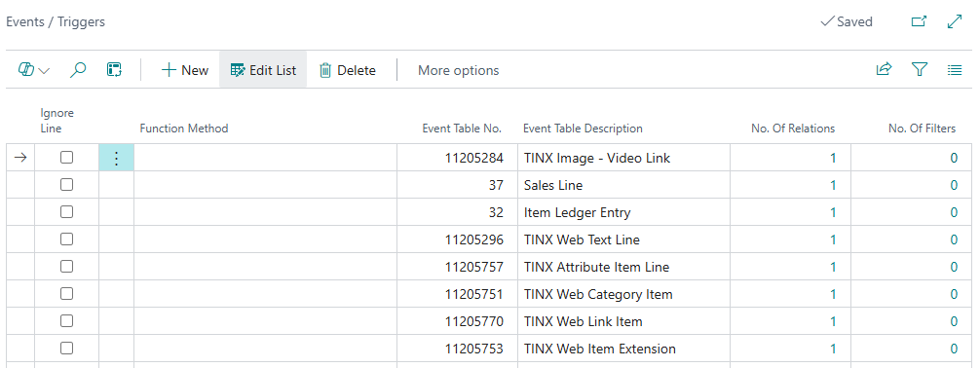The height and width of the screenshot is (368, 980).
Task: Check Ignore Line for TINX Attribute Item Line
Action: tap(66, 267)
